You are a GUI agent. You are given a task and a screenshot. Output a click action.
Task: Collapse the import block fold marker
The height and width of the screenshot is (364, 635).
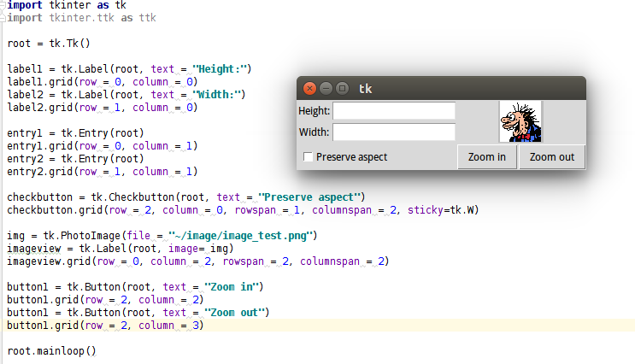coord(2,5)
